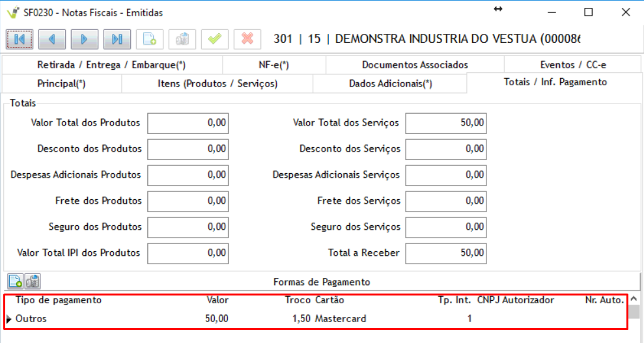The height and width of the screenshot is (343, 644).
Task: Add a new payment form entry
Action: coord(15,281)
